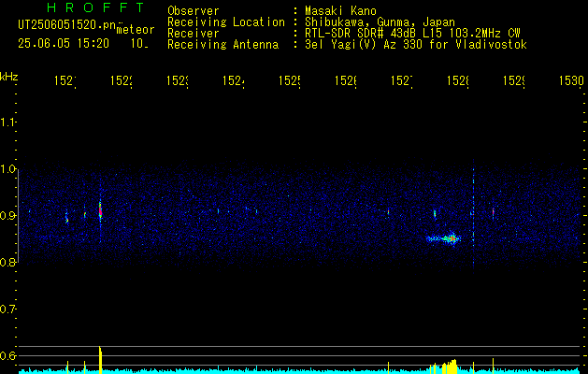Click the 1521 time axis label
The image size is (588, 374).
pos(65,81)
